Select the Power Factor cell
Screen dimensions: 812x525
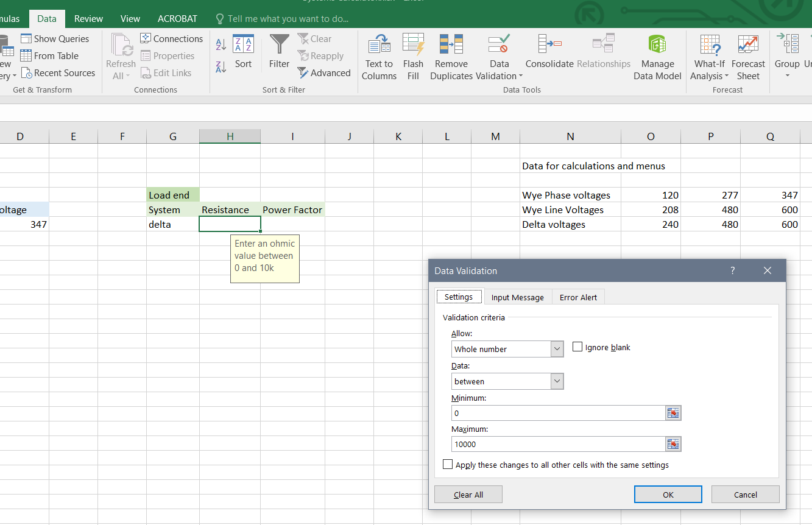pos(293,210)
